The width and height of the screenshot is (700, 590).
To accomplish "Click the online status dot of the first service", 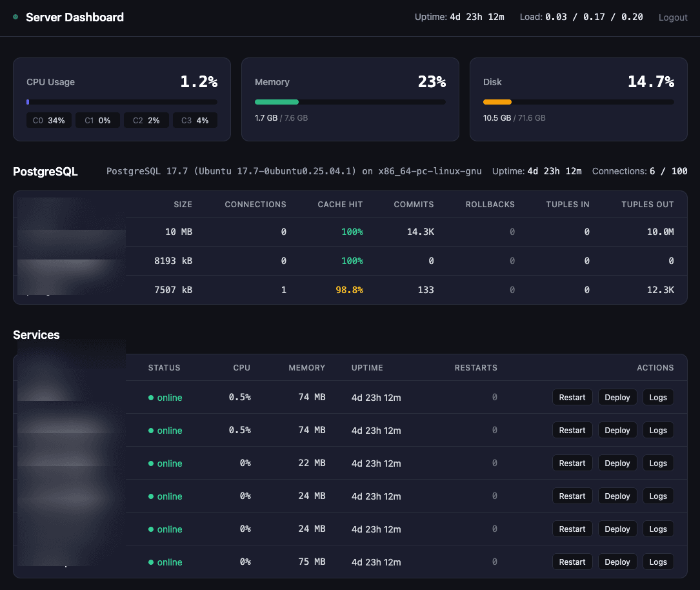I will 151,398.
